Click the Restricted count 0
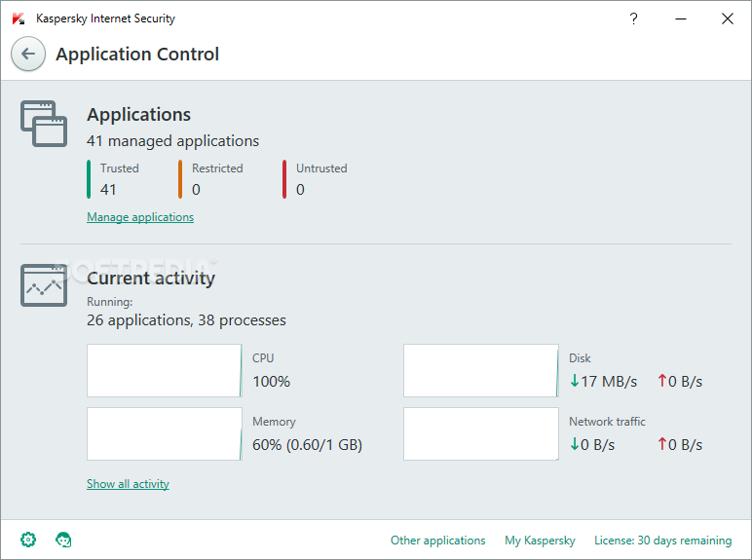The image size is (752, 560). click(x=196, y=189)
